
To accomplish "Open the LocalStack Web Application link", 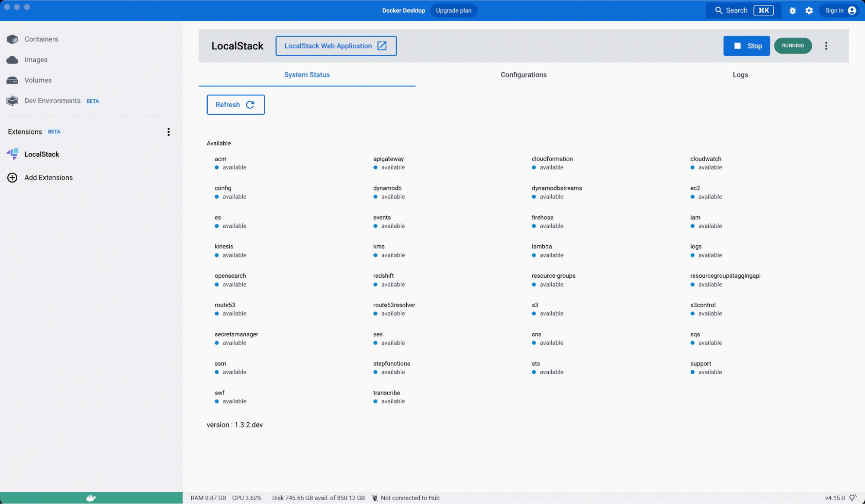I will 336,45.
